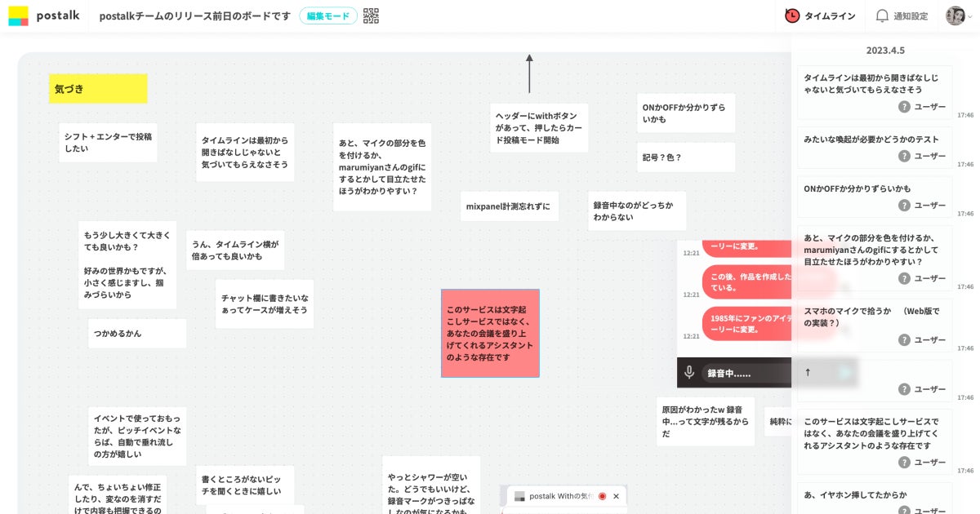The image size is (980, 514).
Task: Select the board card タイムラインは最初から開きぱなし
Action: (x=245, y=152)
